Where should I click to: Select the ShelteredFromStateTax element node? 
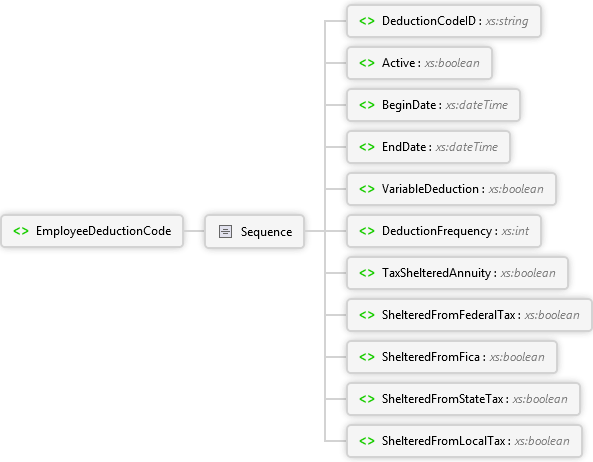coord(463,399)
